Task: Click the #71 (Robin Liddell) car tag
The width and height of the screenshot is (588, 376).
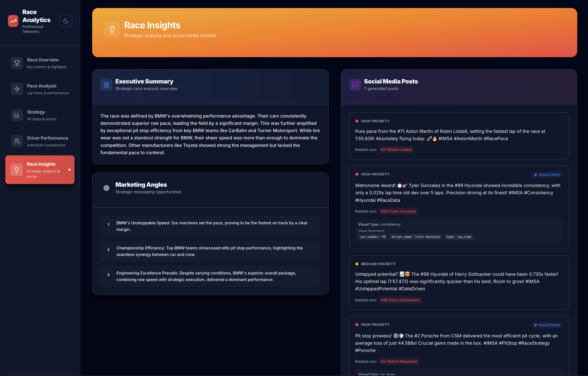Action: pyautogui.click(x=396, y=150)
